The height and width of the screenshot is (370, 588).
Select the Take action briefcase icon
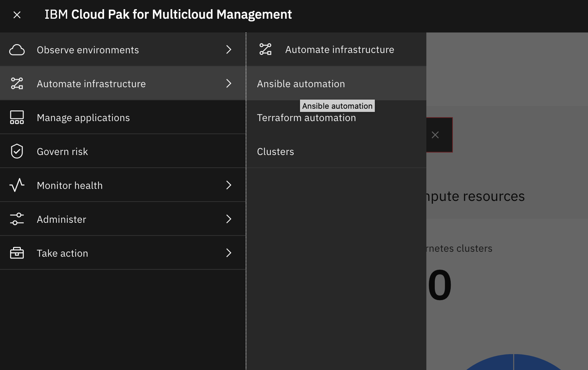tap(17, 253)
